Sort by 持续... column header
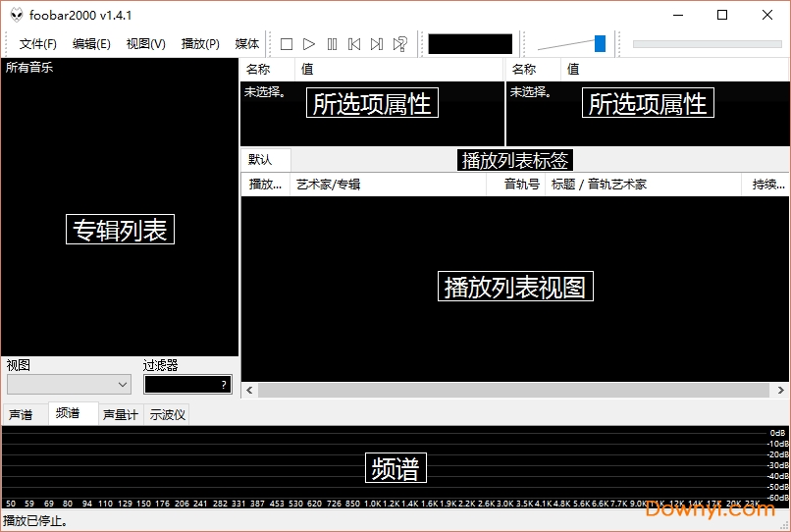791x532 pixels. 765,185
